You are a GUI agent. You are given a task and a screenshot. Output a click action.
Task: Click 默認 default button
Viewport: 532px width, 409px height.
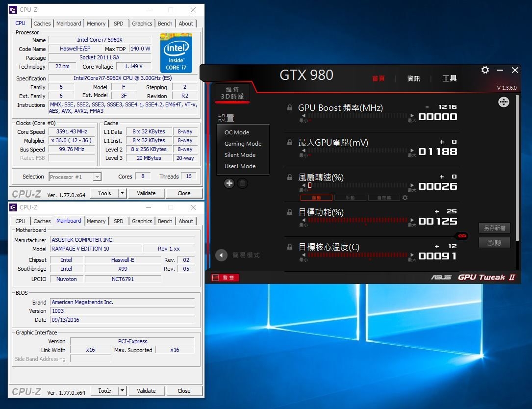point(494,243)
